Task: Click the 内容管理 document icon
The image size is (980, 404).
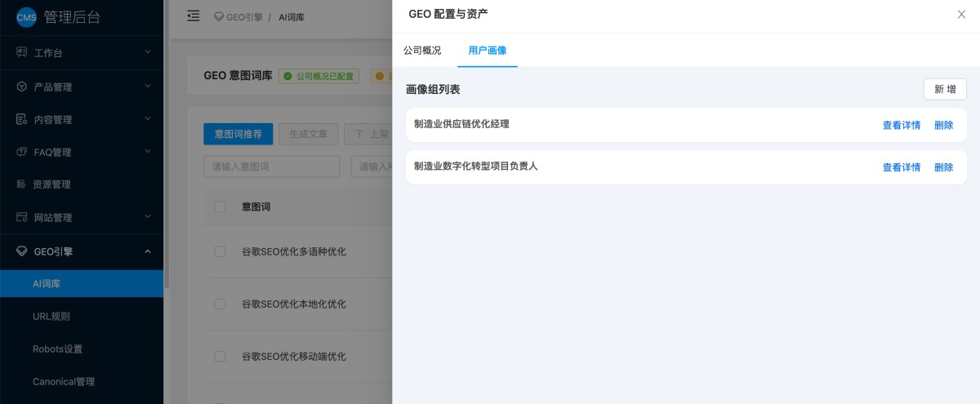Action: (22, 119)
